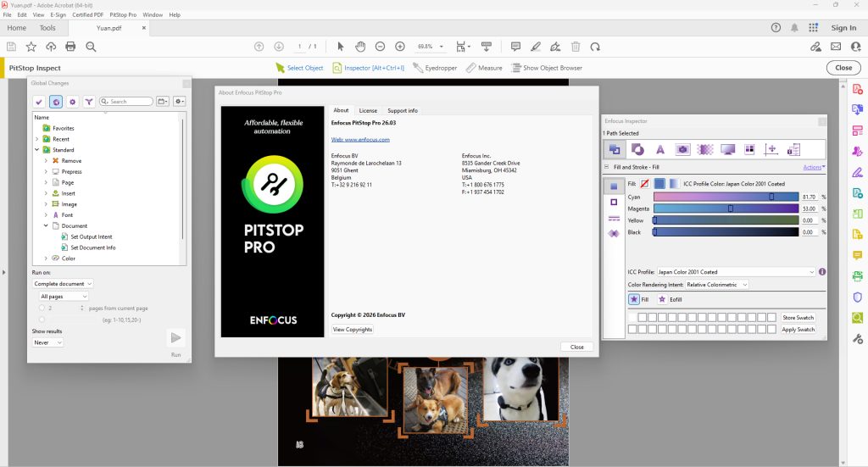Open the Image camera category in Inspector

(x=682, y=149)
